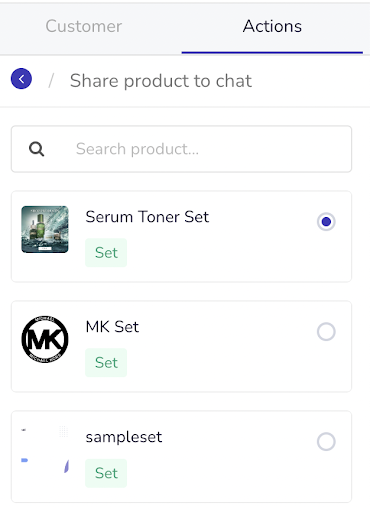Click the Set tag under sampleset
The height and width of the screenshot is (512, 370).
(106, 473)
